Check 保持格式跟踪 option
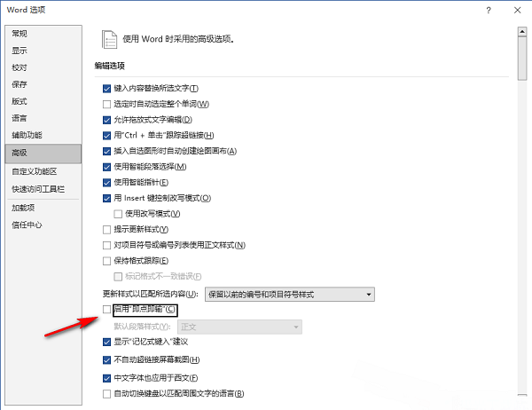This screenshot has width=532, height=410. pyautogui.click(x=107, y=261)
